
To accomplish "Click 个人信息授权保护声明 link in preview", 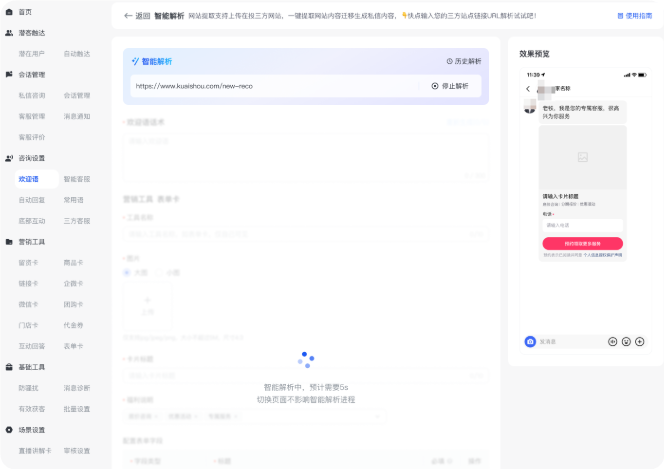I will [x=603, y=255].
